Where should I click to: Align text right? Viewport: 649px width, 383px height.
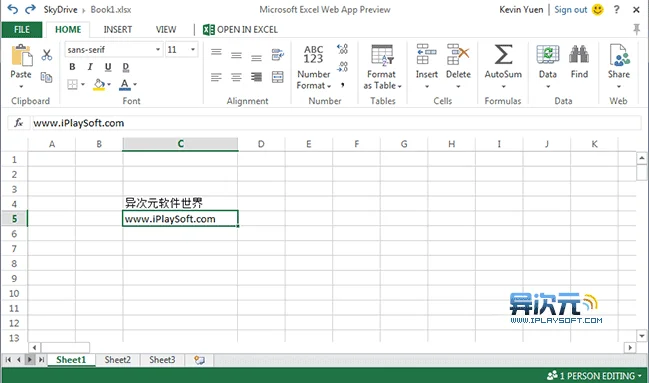point(256,77)
